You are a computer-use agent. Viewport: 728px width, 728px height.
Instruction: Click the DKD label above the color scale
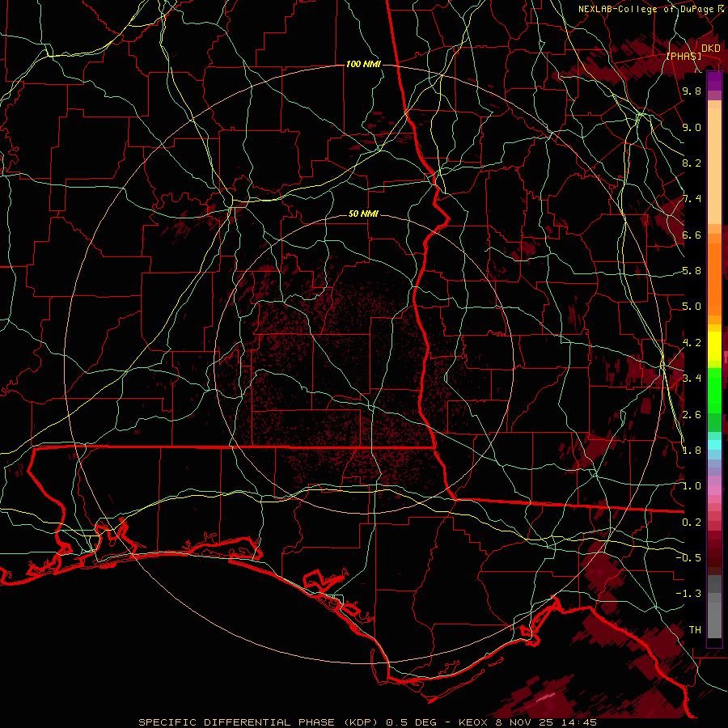click(711, 49)
